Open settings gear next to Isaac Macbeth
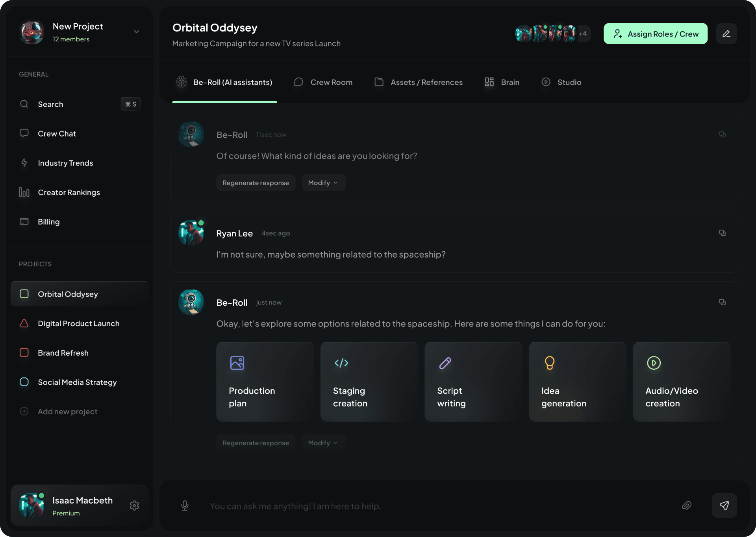Image resolution: width=756 pixels, height=537 pixels. coord(134,506)
